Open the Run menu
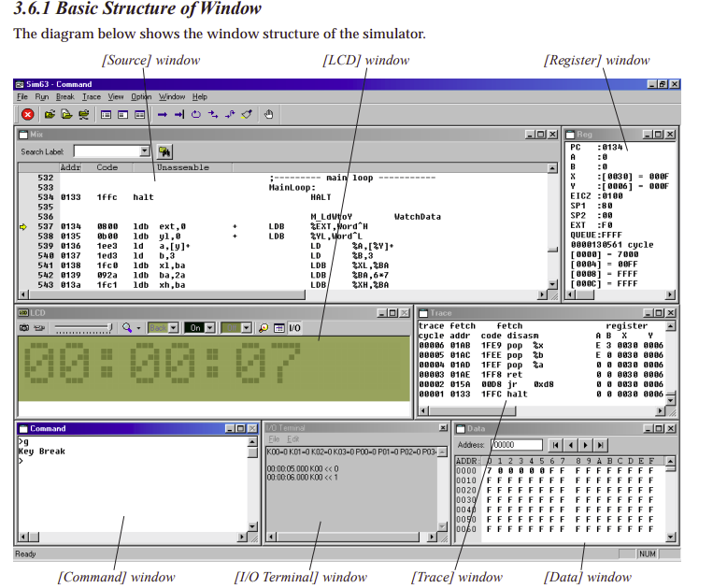The image size is (713, 588). [x=42, y=97]
